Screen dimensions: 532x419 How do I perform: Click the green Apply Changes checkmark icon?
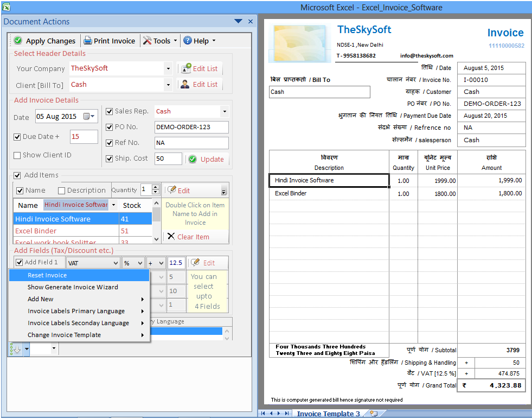[18, 41]
